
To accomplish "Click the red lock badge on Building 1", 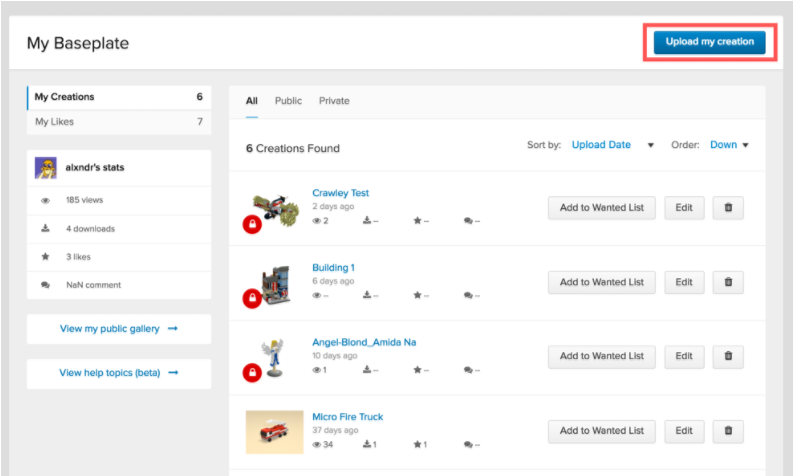I will (254, 299).
